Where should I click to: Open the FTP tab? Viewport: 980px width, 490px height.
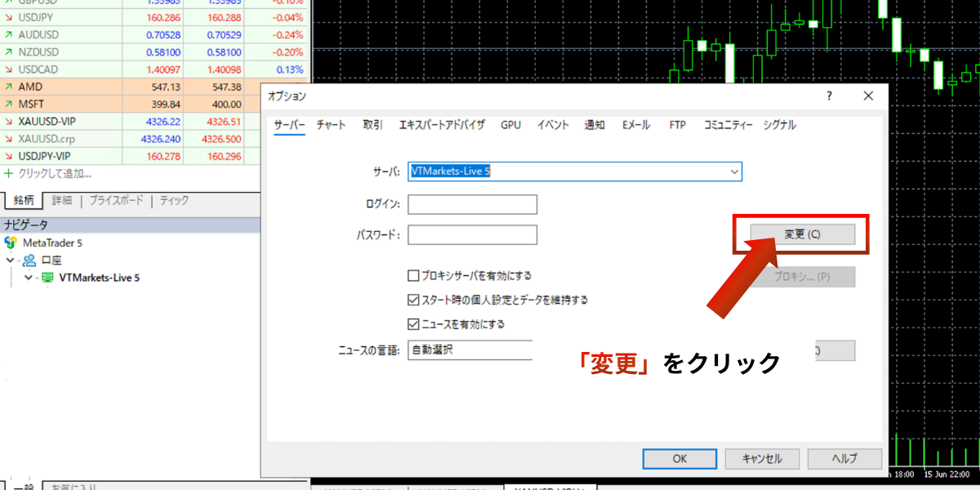click(x=677, y=125)
